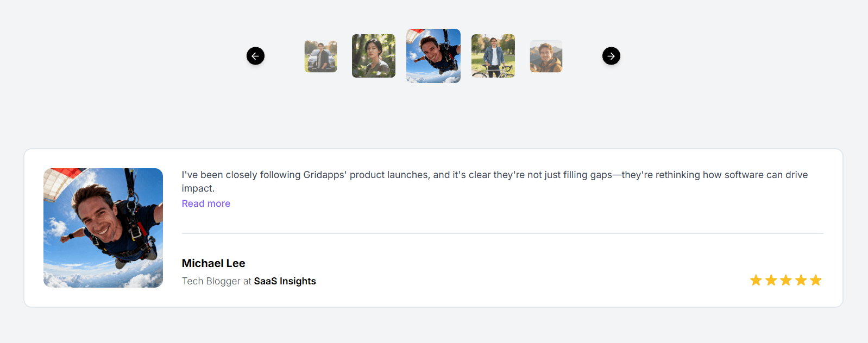Select the skydiving avatar in the carousel
The height and width of the screenshot is (343, 868).
(433, 56)
